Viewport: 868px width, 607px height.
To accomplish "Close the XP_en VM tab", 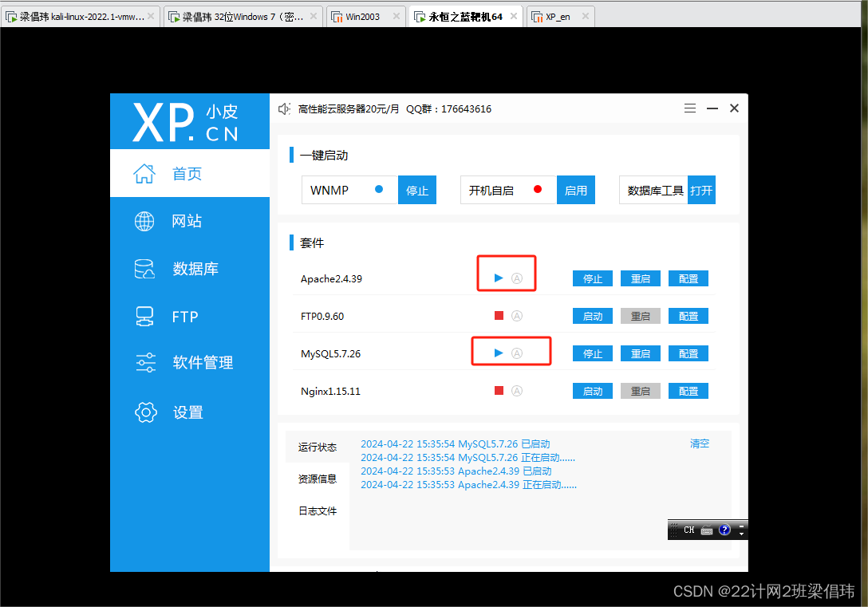I will (586, 16).
